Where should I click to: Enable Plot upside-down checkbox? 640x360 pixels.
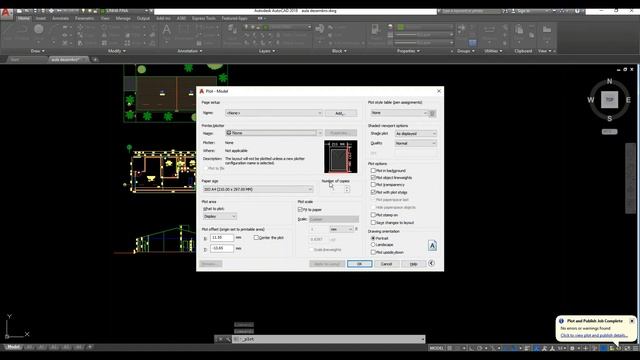pyautogui.click(x=373, y=252)
